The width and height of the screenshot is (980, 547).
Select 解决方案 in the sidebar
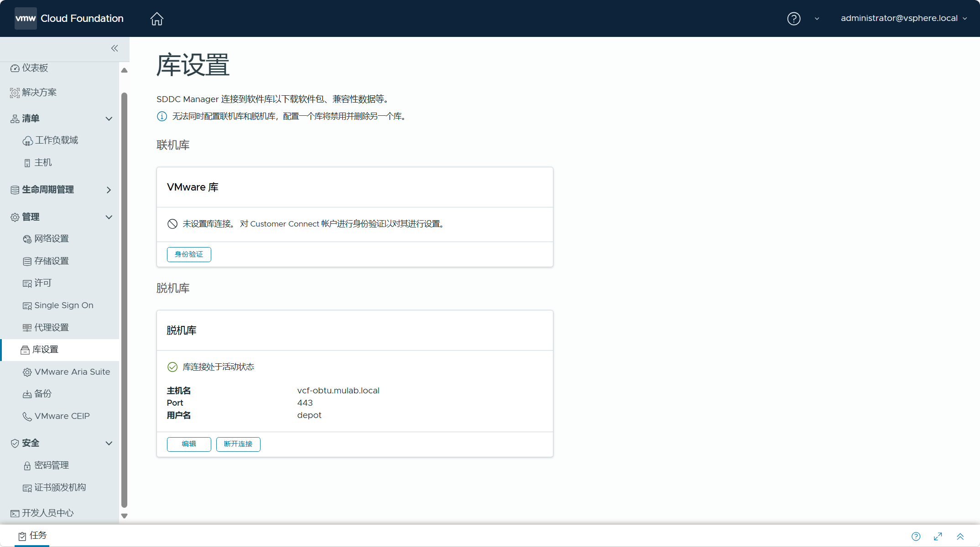click(x=39, y=93)
